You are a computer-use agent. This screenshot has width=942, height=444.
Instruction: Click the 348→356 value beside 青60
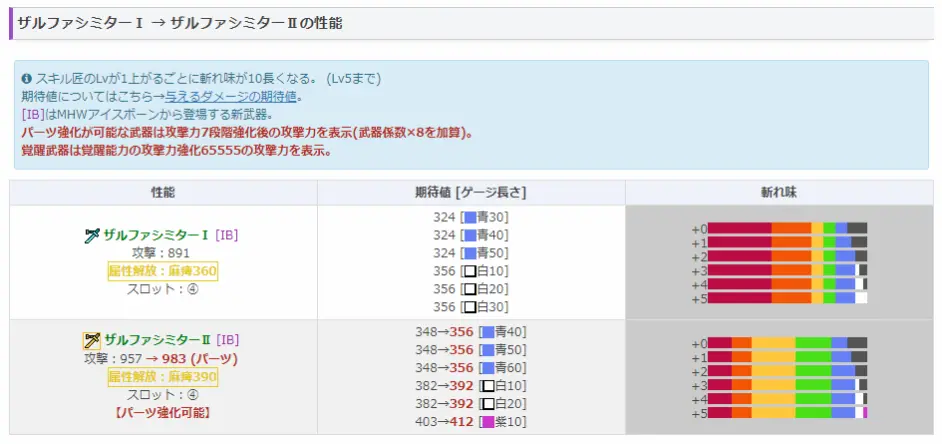(x=444, y=368)
